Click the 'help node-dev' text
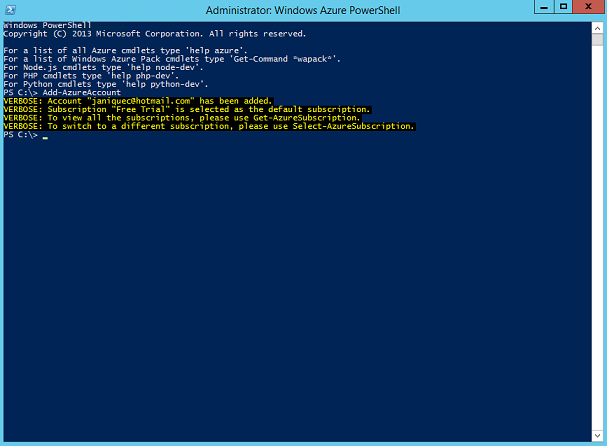 point(165,67)
